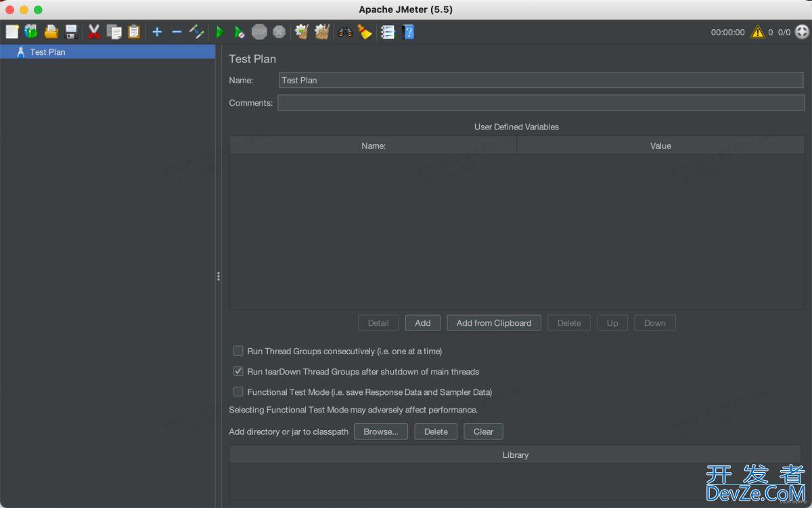The image size is (812, 508).
Task: Click the Add variable button
Action: (423, 323)
